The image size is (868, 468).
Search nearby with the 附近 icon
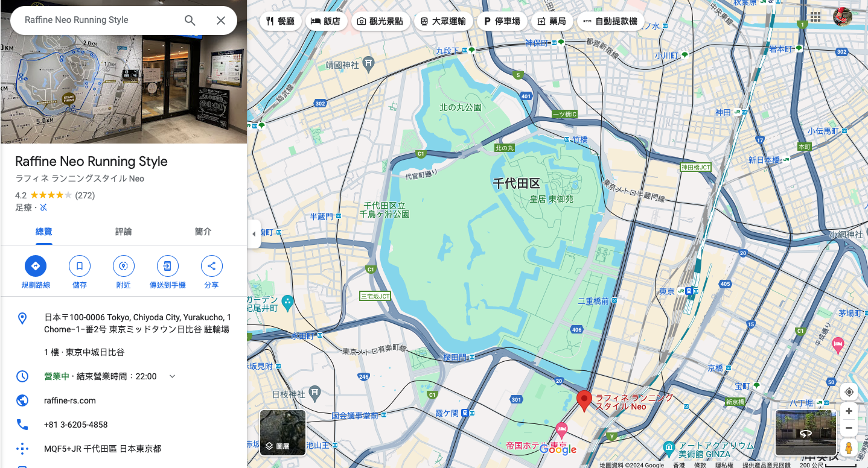(124, 266)
